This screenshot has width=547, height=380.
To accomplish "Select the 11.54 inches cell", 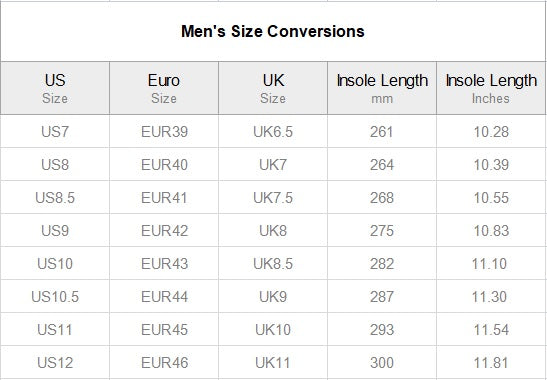I will pyautogui.click(x=491, y=329).
